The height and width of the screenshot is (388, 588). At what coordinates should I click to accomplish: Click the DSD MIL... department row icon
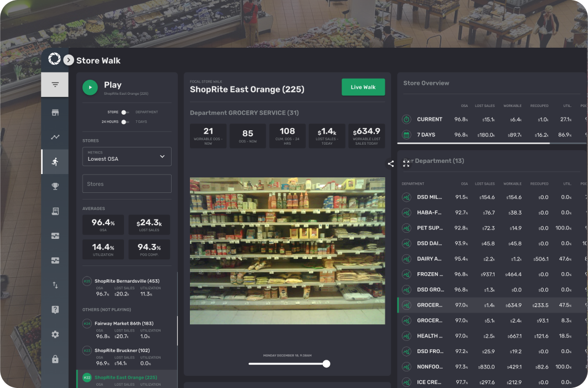[406, 197]
